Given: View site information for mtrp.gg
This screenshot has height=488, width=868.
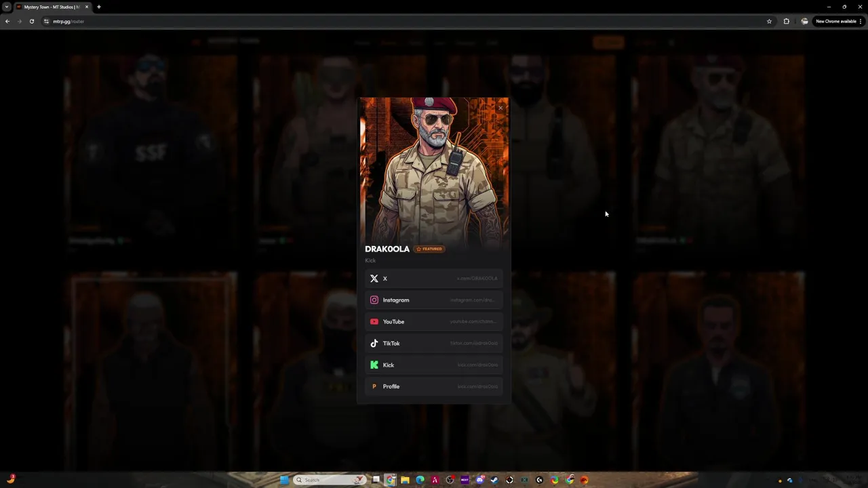Looking at the screenshot, I should 46,21.
